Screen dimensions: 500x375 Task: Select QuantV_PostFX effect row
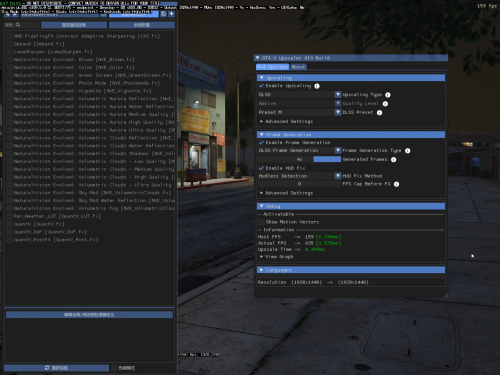pyautogui.click(x=56, y=240)
